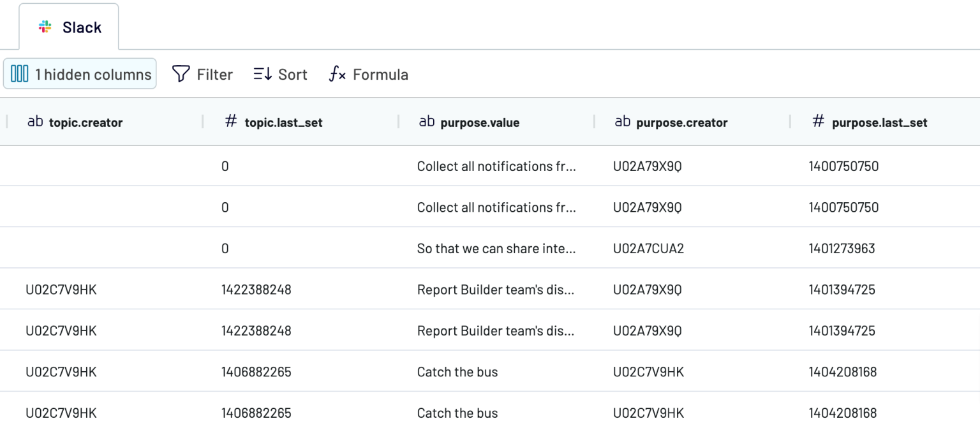980x428 pixels.
Task: Click the 'ab' type icon on purpose.creator
Action: 623,121
